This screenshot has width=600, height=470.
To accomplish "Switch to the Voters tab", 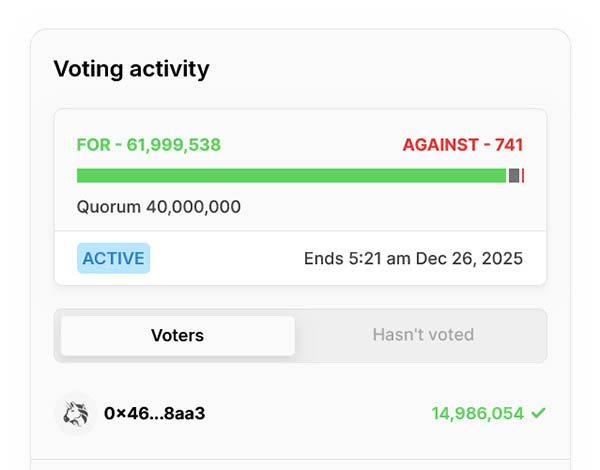I will pyautogui.click(x=177, y=335).
